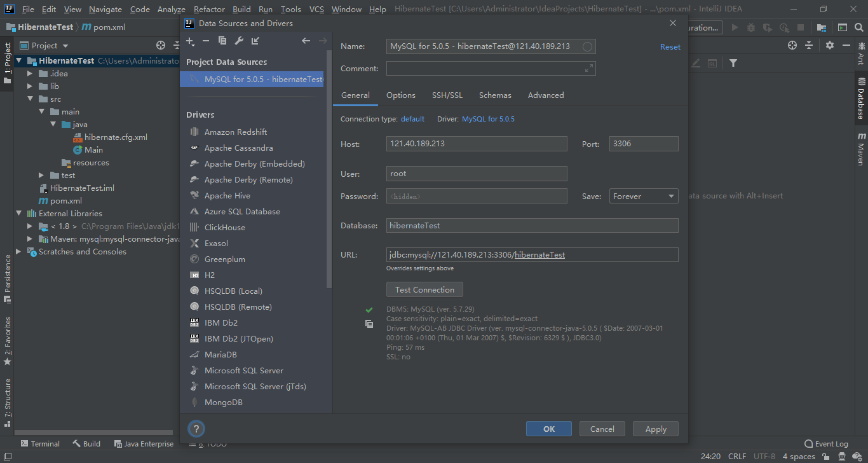Duplicate the data source with the copy icon
This screenshot has width=868, height=463.
[222, 41]
